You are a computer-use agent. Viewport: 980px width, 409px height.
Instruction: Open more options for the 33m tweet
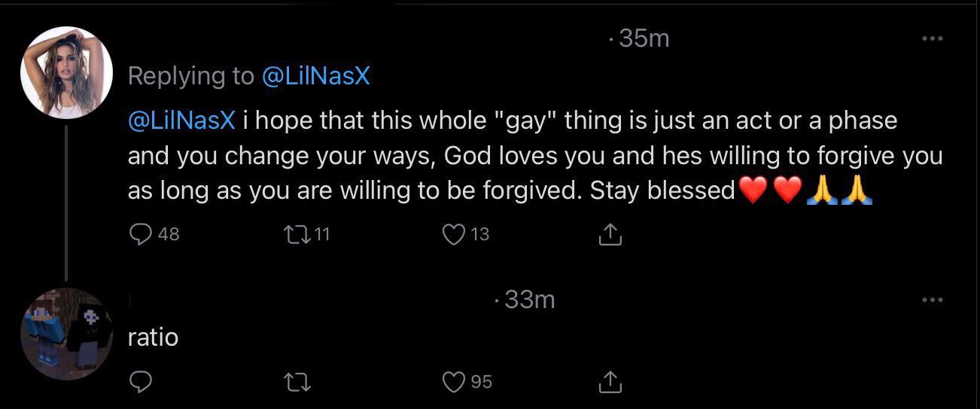point(932,301)
